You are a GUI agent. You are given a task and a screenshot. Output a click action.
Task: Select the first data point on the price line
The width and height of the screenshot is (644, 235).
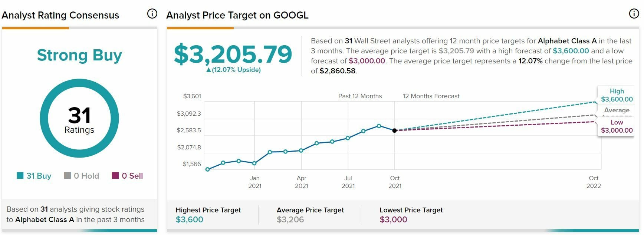207,169
